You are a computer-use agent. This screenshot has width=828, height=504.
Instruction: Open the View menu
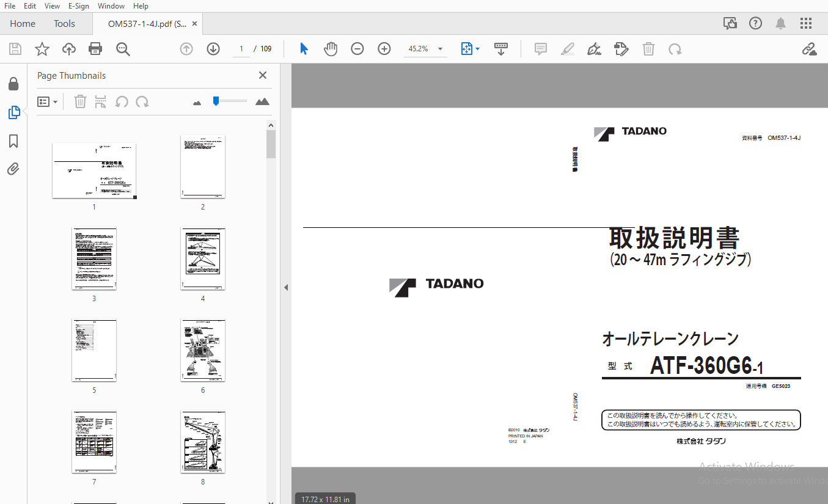(x=52, y=5)
